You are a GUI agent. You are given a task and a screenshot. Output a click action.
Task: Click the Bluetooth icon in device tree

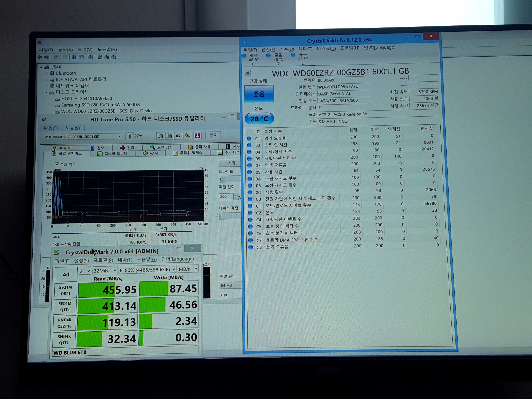52,73
